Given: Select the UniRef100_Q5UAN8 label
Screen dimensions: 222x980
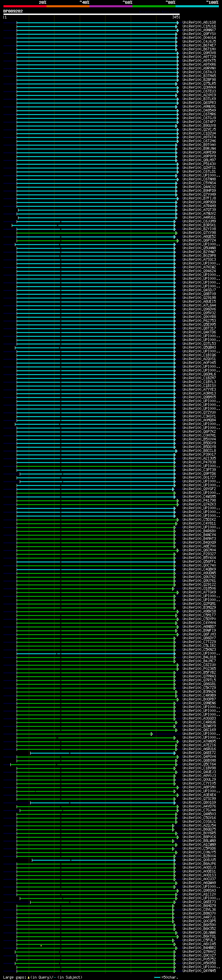Looking at the screenshot, I should coord(199,248).
